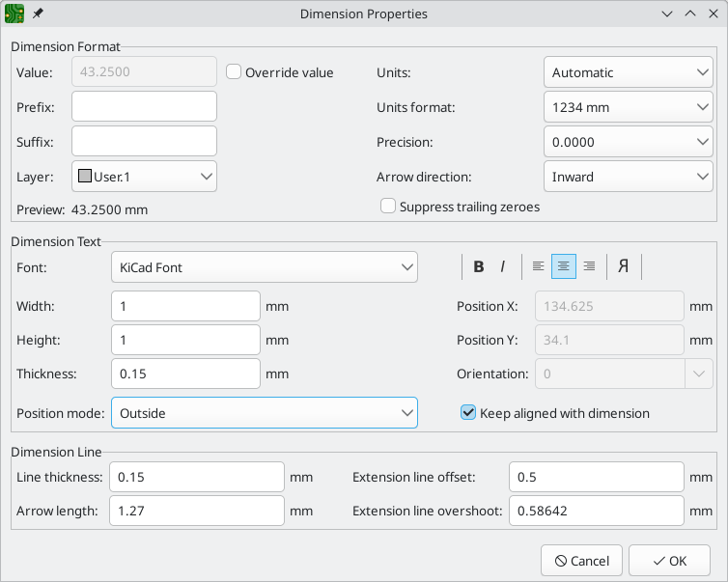
Task: Toggle mirrored text icon
Action: coord(624,266)
